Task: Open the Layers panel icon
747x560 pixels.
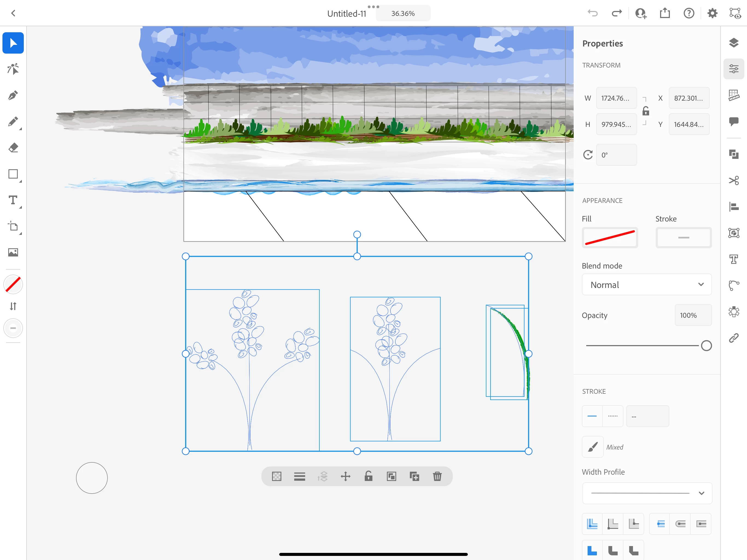Action: click(x=734, y=43)
